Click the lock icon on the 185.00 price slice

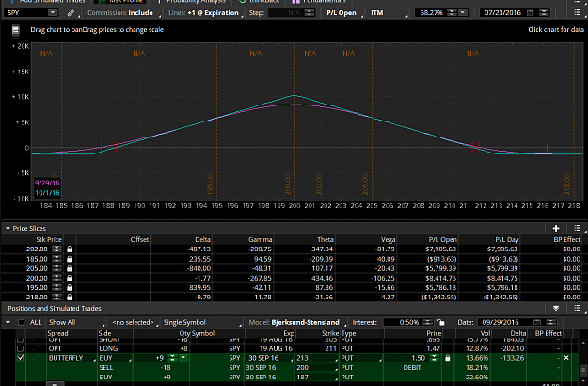point(69,259)
